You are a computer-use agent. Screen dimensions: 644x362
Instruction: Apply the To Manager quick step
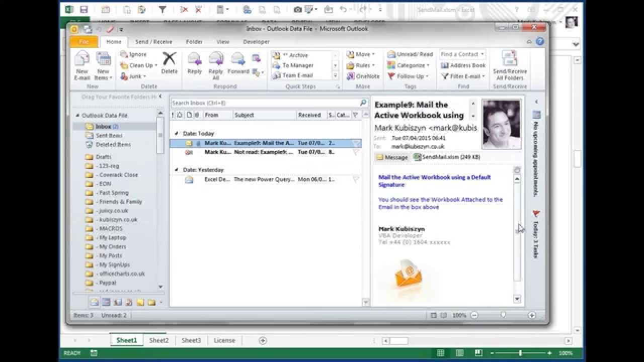pos(301,65)
